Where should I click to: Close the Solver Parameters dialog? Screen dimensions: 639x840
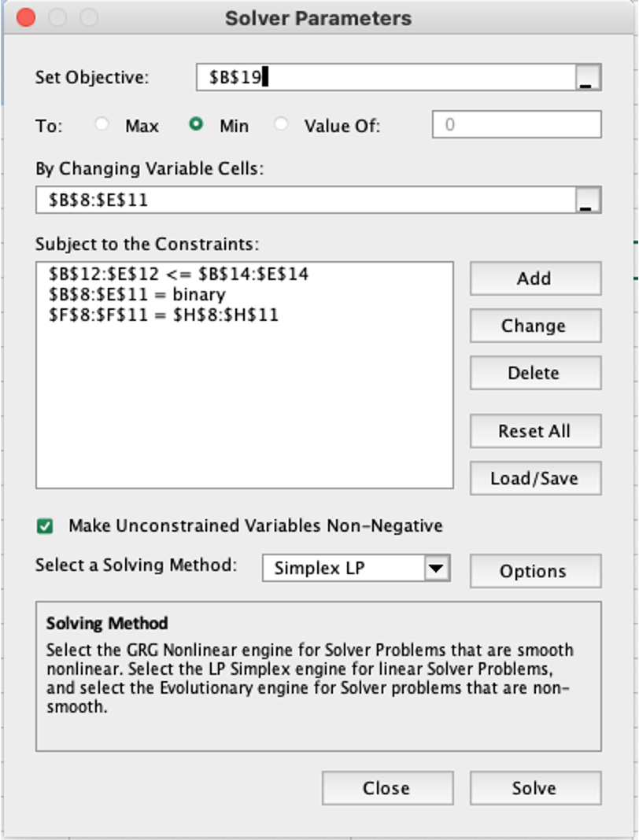click(386, 788)
